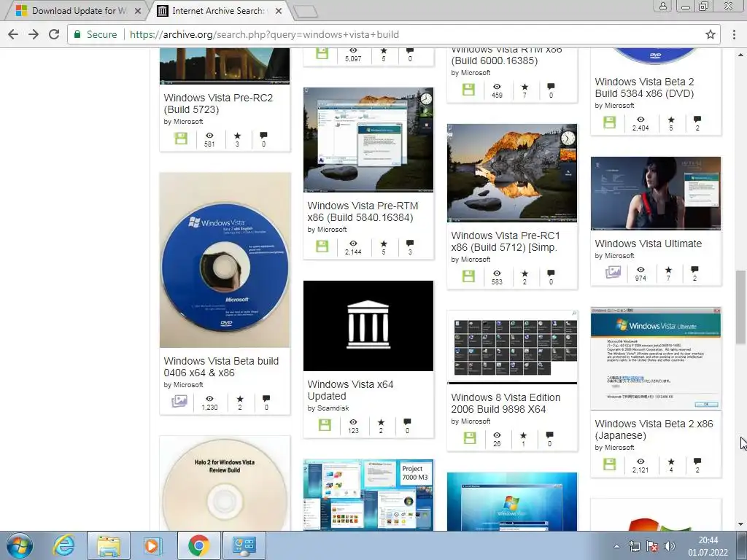The image size is (747, 560).
Task: Click software floppy icon on Beta 2 DVD card
Action: click(x=610, y=122)
